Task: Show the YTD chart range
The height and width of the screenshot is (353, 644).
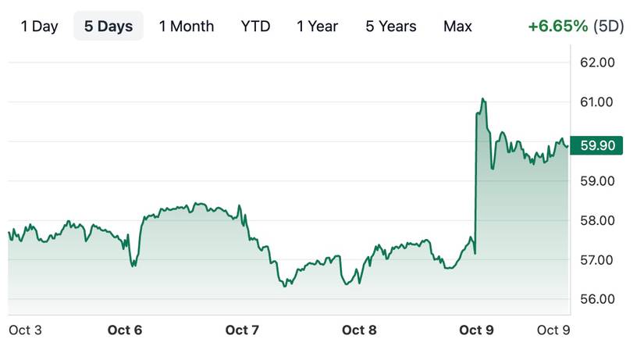Action: point(255,26)
